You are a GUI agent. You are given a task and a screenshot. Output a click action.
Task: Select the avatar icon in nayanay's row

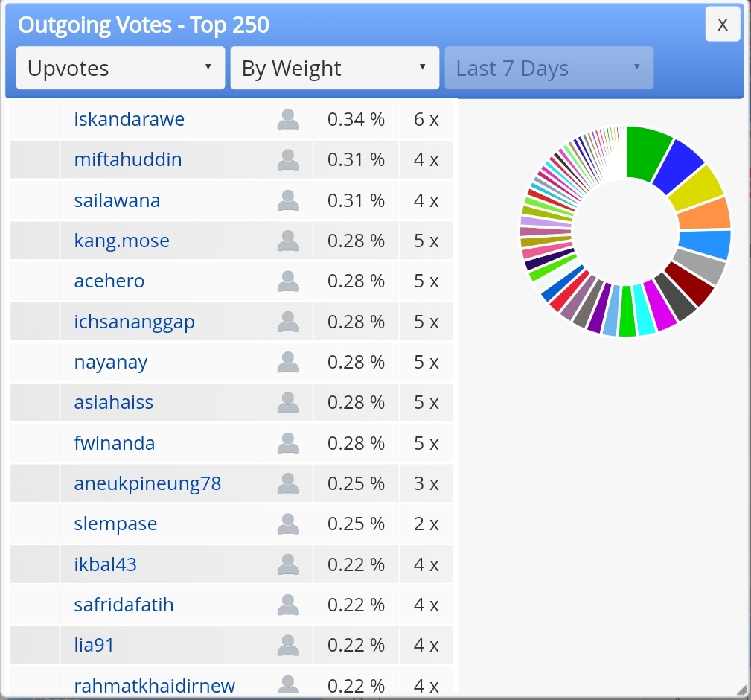(x=288, y=362)
